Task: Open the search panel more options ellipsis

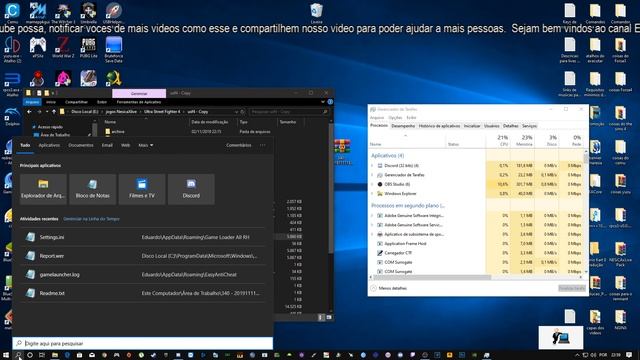Action: point(262,145)
